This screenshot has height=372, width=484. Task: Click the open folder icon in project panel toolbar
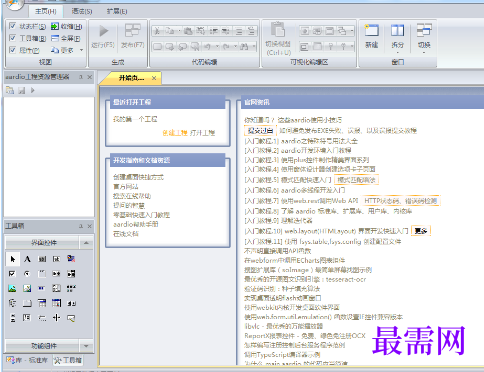10,90
